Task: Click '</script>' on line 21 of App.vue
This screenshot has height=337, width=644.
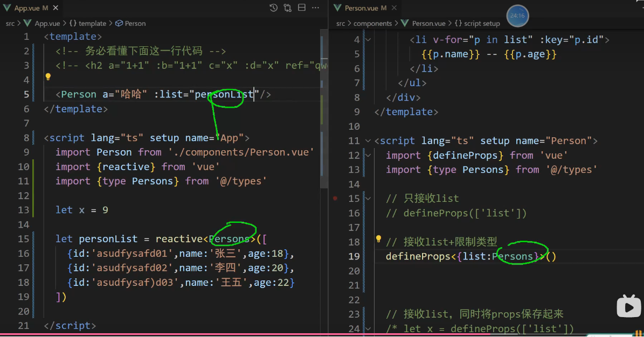Action: (70, 326)
